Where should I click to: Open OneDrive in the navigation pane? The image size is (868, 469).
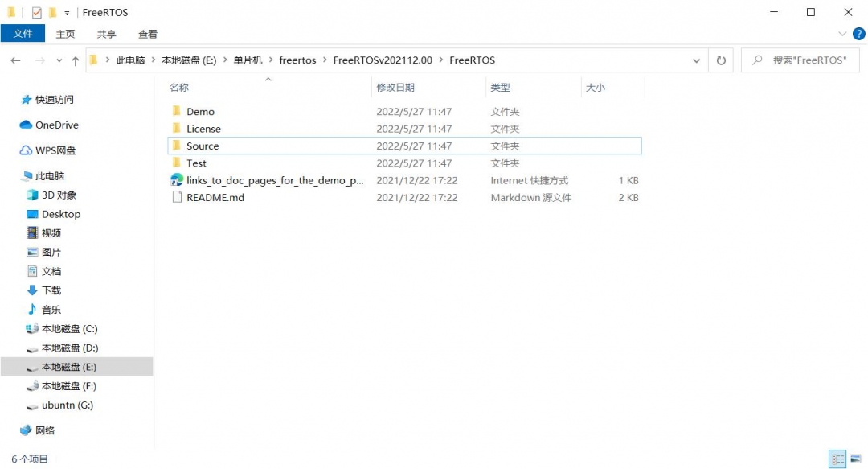click(x=57, y=125)
